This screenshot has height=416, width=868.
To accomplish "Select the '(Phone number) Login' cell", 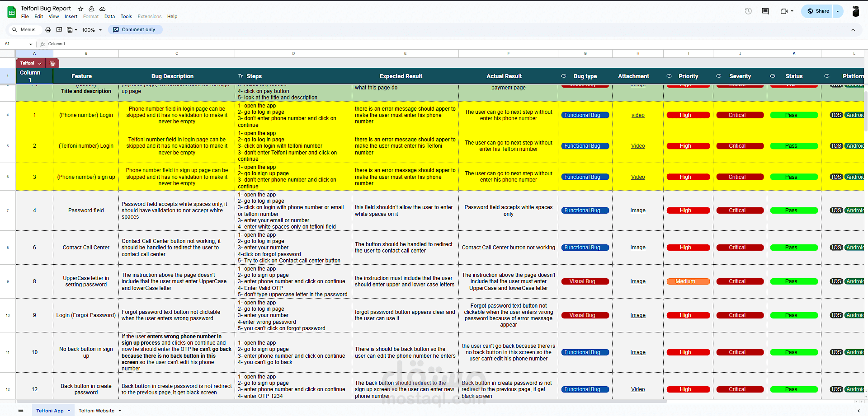I will point(86,115).
